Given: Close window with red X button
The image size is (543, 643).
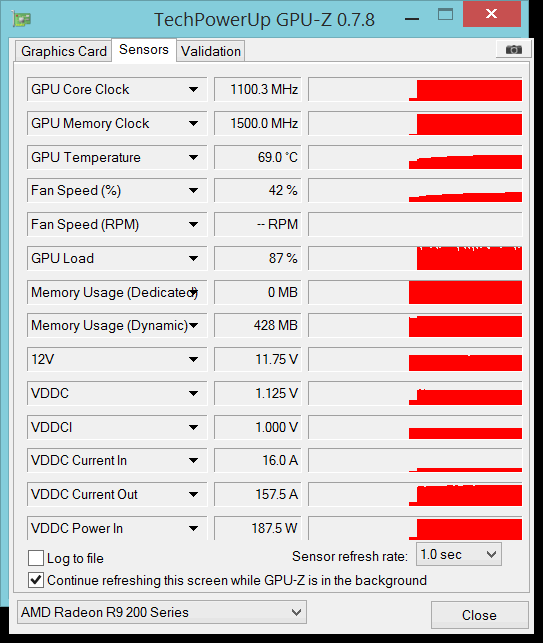Looking at the screenshot, I should 492,14.
